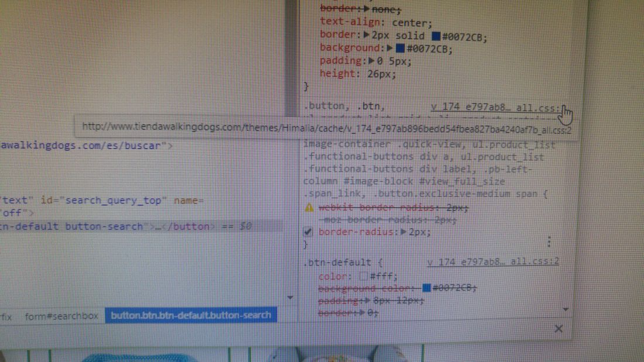The image size is (644, 362).
Task: Click the text-align: center value
Action: click(x=412, y=23)
